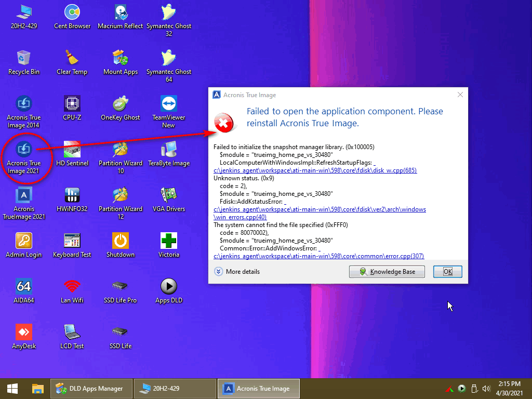Select the AIDA64 desktop icon
The width and height of the screenshot is (532, 399).
point(24,291)
